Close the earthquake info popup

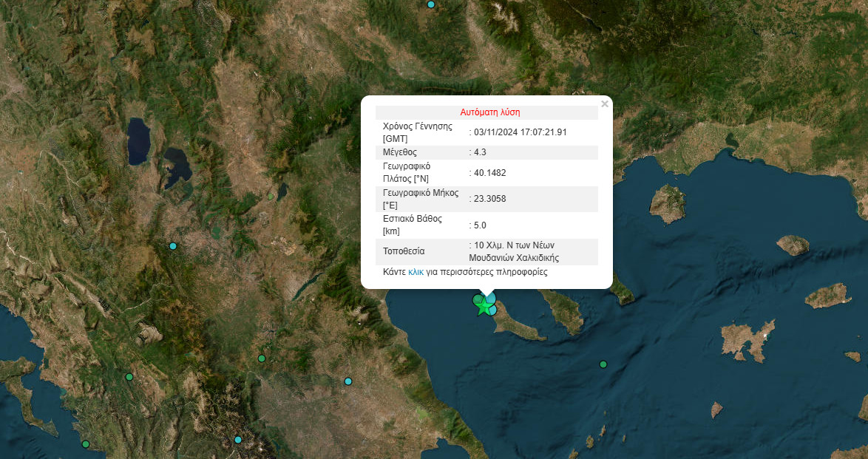click(605, 104)
